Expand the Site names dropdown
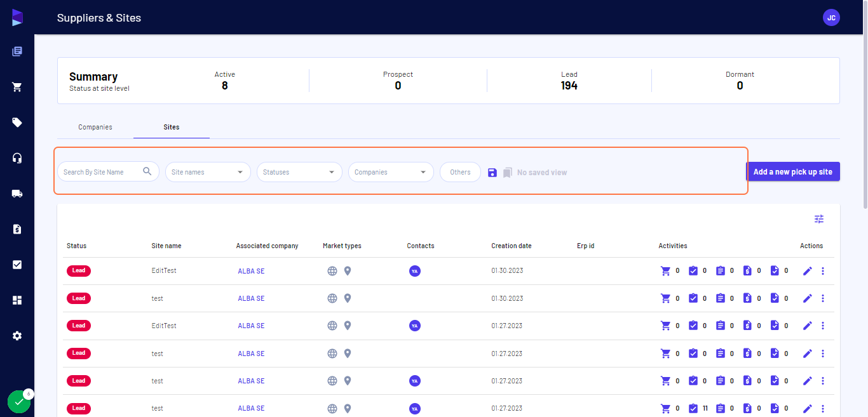 pos(208,172)
